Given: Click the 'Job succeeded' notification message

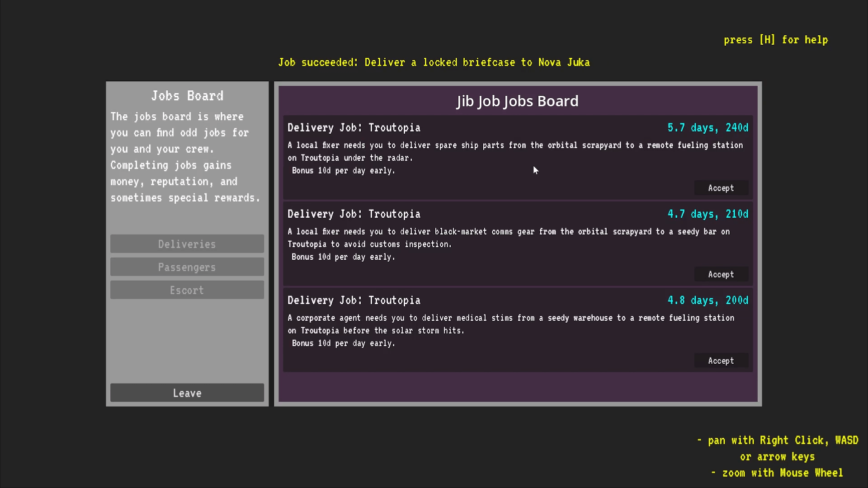Looking at the screenshot, I should 434,62.
